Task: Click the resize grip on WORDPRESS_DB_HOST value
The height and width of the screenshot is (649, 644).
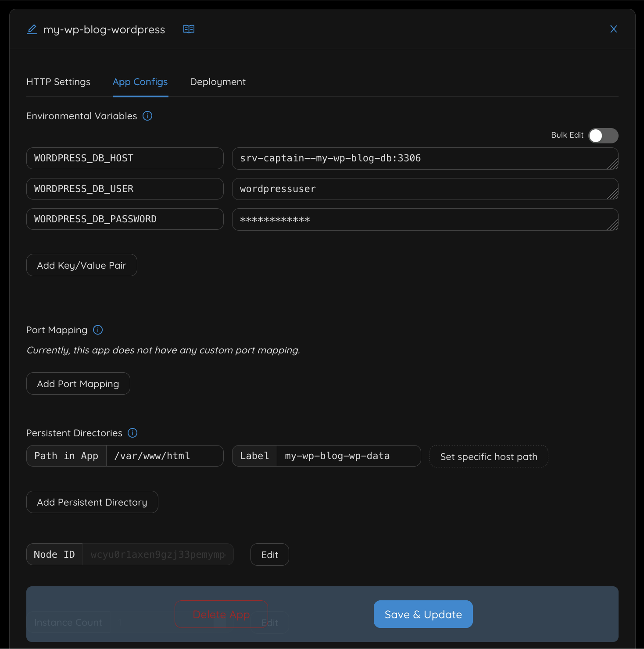Action: point(614,165)
